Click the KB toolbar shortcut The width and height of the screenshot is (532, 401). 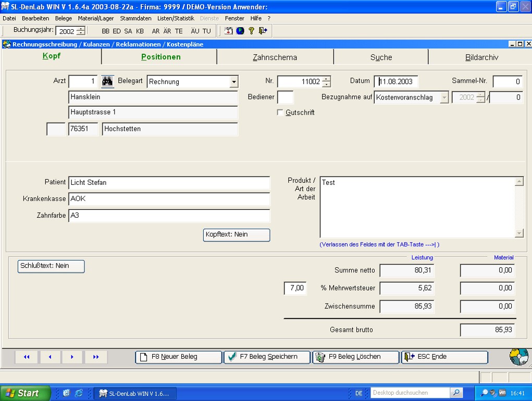click(140, 31)
